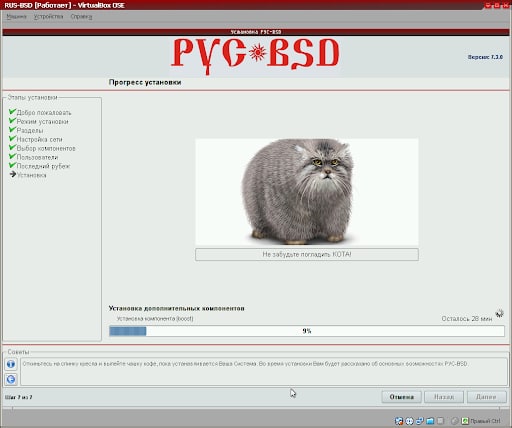This screenshot has width=512, height=428.
Task: Select the Выбор компонентов step
Action: pyautogui.click(x=46, y=148)
